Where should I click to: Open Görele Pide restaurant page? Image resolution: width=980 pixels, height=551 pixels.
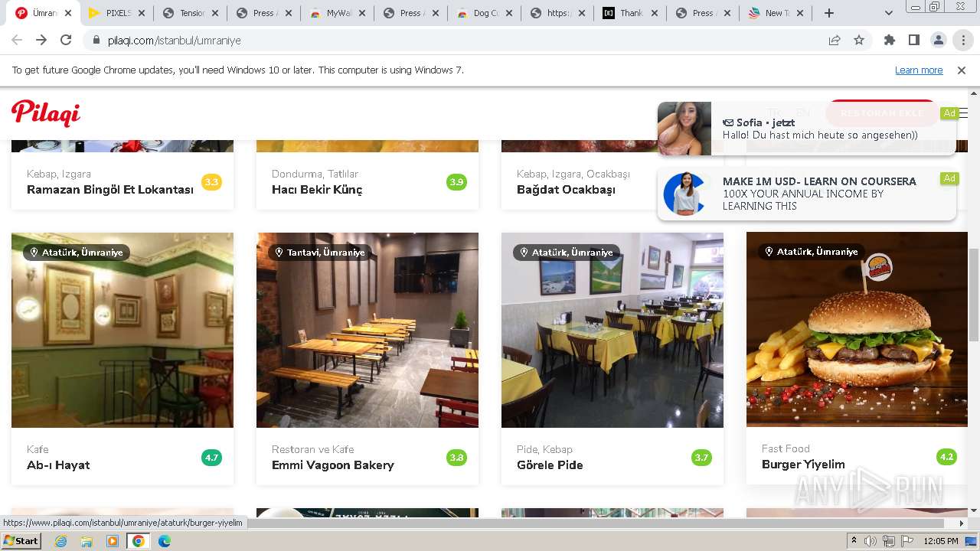click(550, 465)
